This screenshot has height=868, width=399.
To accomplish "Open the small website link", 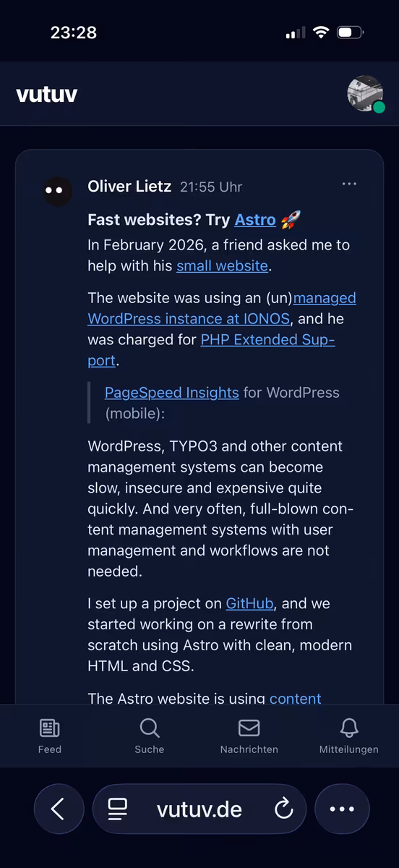I will pos(223,265).
